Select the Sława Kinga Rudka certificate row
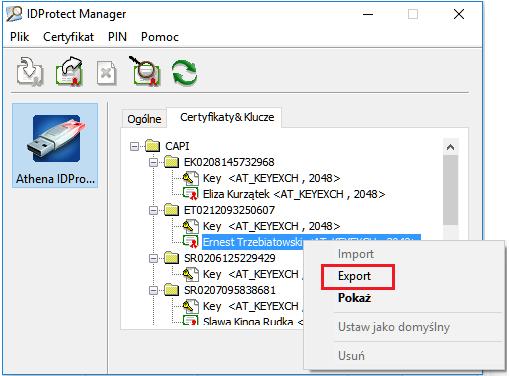The height and width of the screenshot is (376, 509). tap(253, 321)
